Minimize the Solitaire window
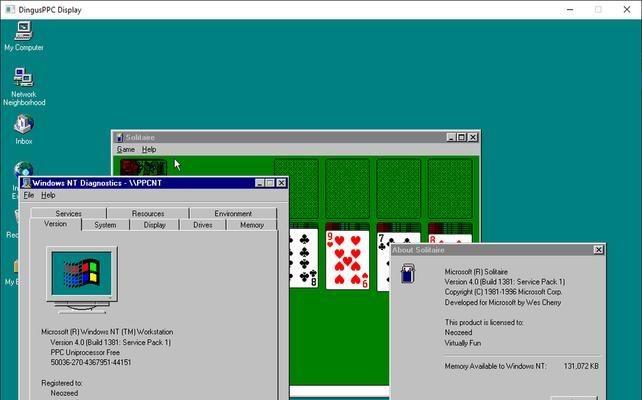The width and height of the screenshot is (642, 400). (x=451, y=137)
